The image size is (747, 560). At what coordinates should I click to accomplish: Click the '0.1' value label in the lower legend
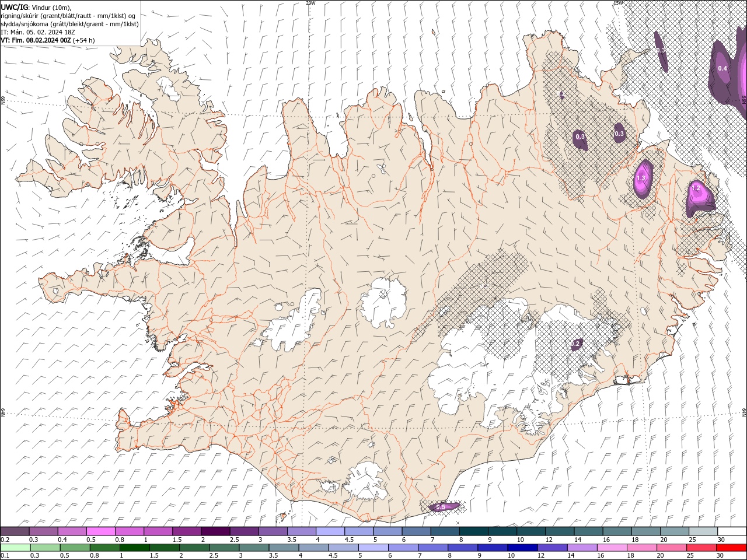[x=5, y=556]
